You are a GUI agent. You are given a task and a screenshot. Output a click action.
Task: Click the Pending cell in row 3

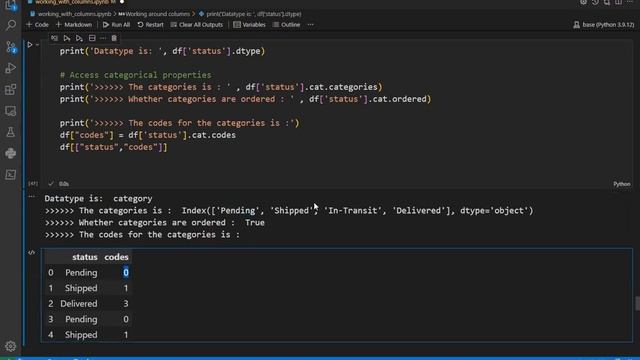pos(81,319)
